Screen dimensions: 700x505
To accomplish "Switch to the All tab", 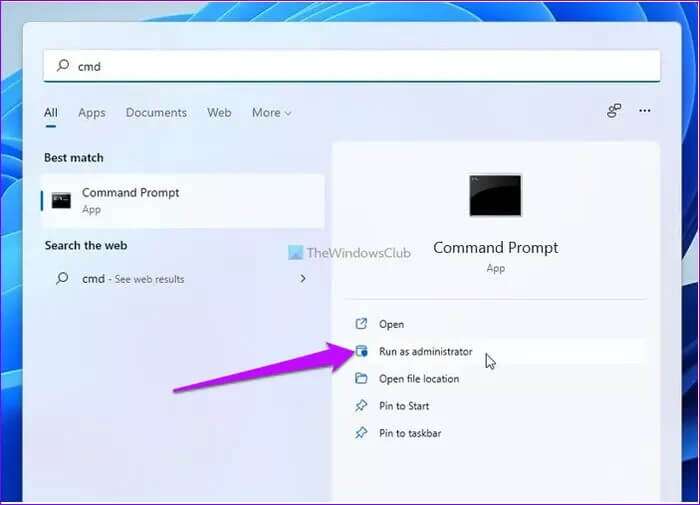I will (51, 113).
